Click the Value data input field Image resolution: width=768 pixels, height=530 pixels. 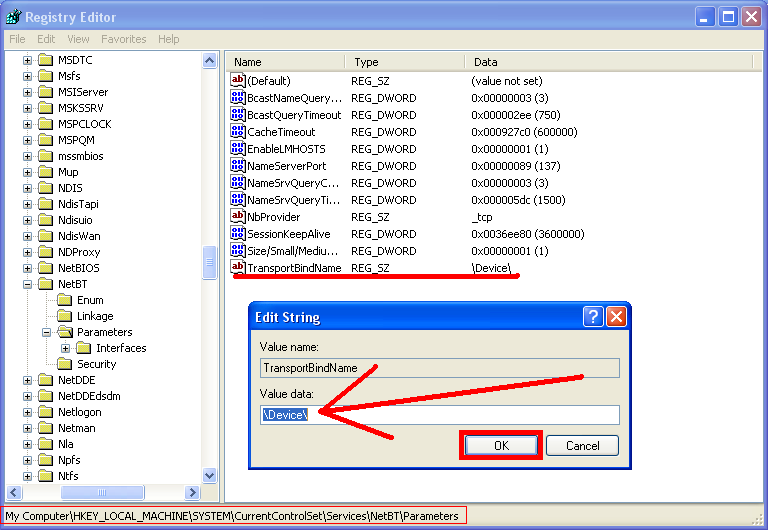click(x=440, y=415)
